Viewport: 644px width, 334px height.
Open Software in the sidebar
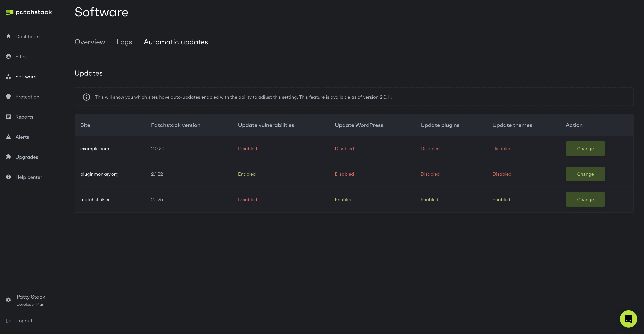26,77
